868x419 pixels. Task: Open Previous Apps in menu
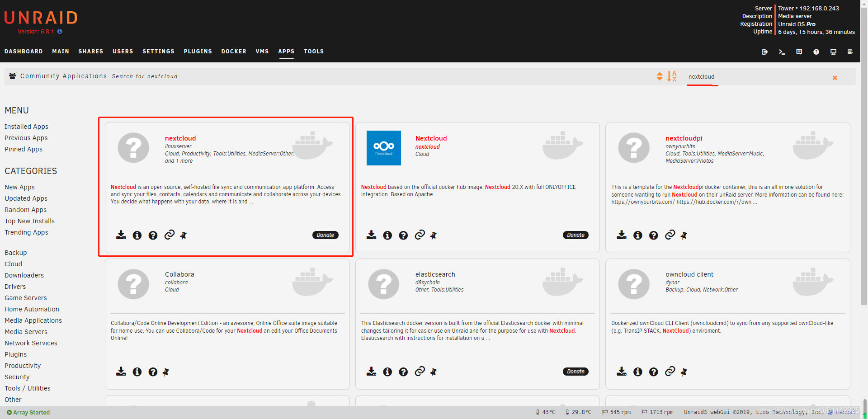tap(26, 138)
